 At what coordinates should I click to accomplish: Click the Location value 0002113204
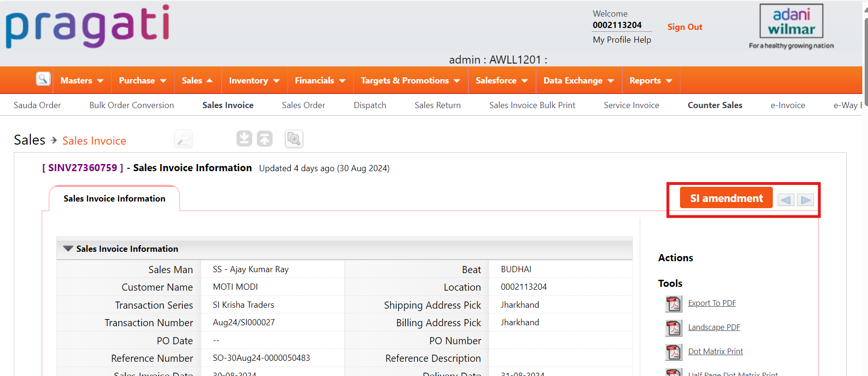point(524,287)
